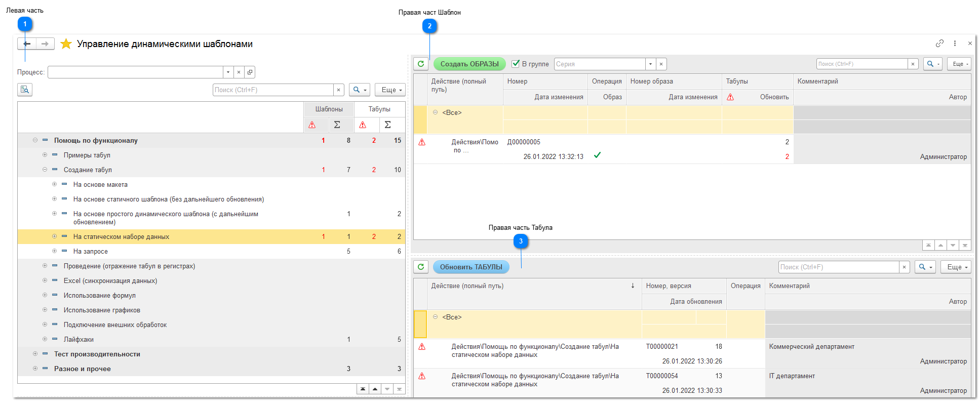Select Использование графиков row
980x404 pixels.
coord(211,310)
